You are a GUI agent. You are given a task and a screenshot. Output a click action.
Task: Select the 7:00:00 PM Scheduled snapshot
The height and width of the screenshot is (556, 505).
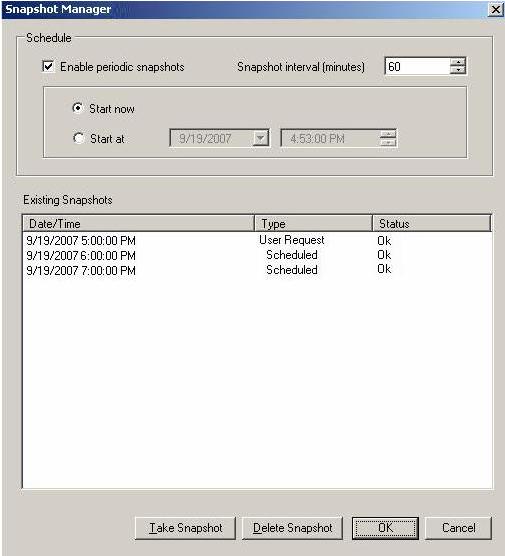(257, 270)
